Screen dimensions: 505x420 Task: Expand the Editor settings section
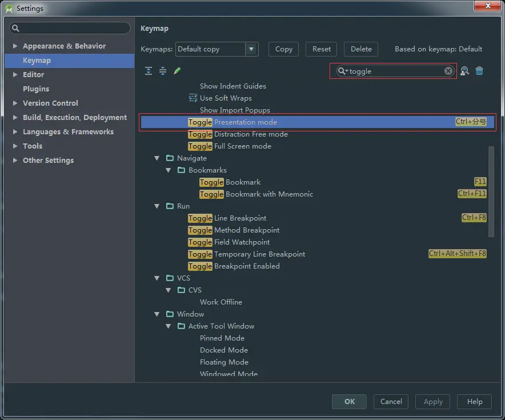pos(15,74)
